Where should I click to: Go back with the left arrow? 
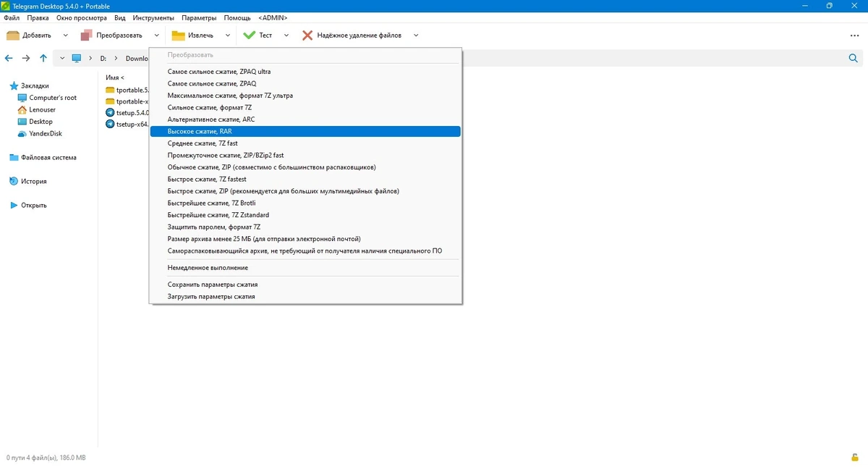pos(9,58)
